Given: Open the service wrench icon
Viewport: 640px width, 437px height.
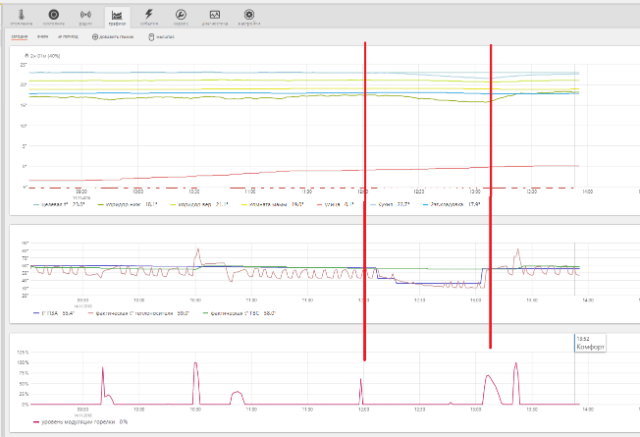Looking at the screenshot, I should pyautogui.click(x=181, y=17).
